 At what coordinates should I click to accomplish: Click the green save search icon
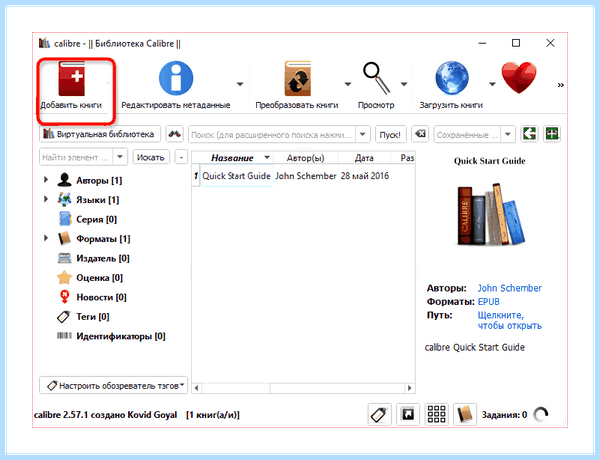552,134
